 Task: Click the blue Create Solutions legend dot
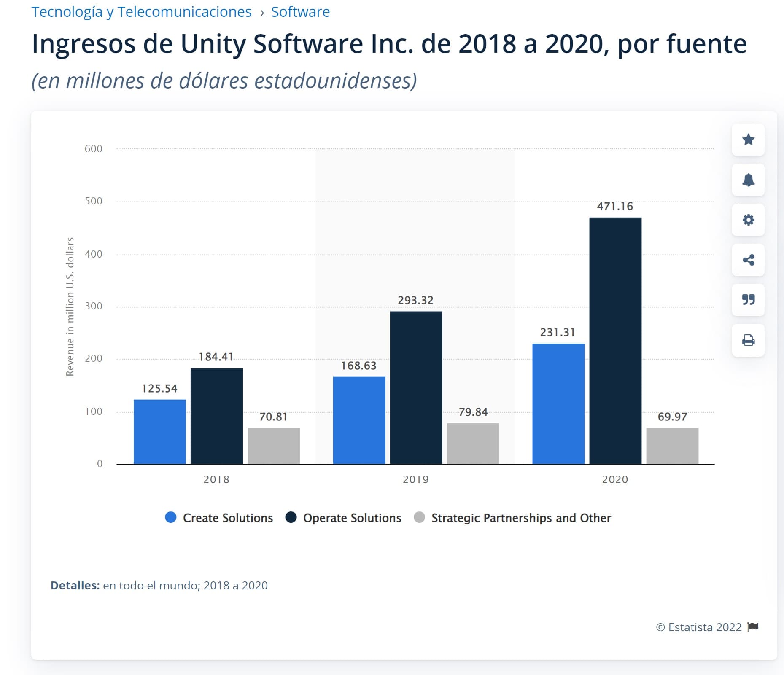tap(171, 517)
